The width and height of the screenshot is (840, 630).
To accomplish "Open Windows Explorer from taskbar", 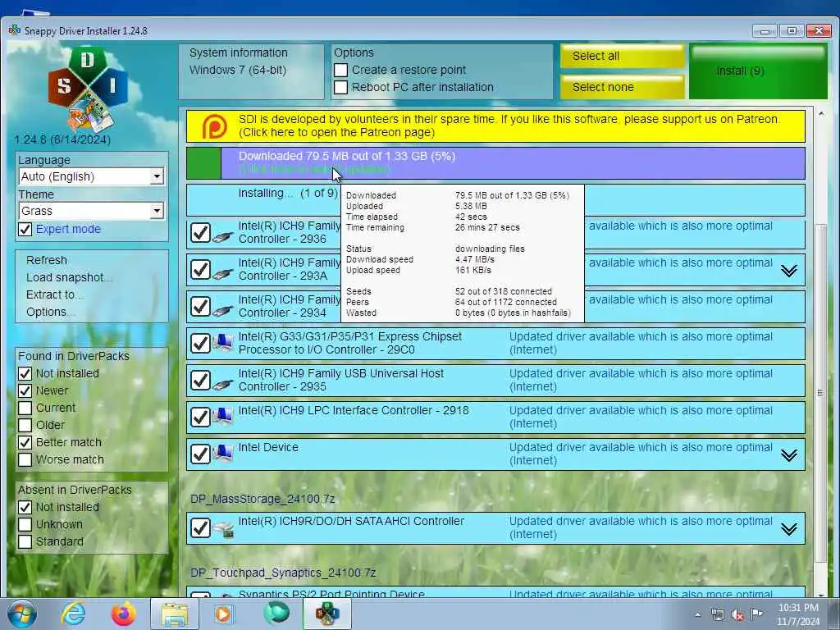I will (x=175, y=614).
